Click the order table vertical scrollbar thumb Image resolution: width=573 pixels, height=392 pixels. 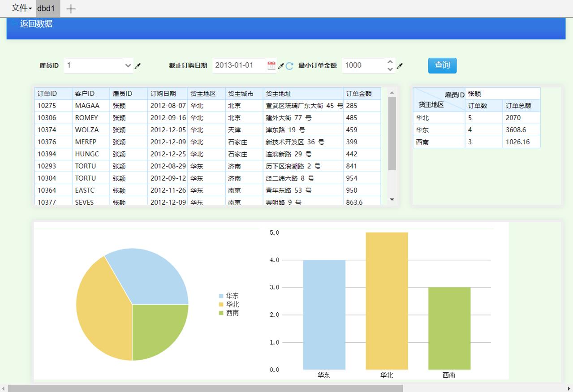[392, 134]
